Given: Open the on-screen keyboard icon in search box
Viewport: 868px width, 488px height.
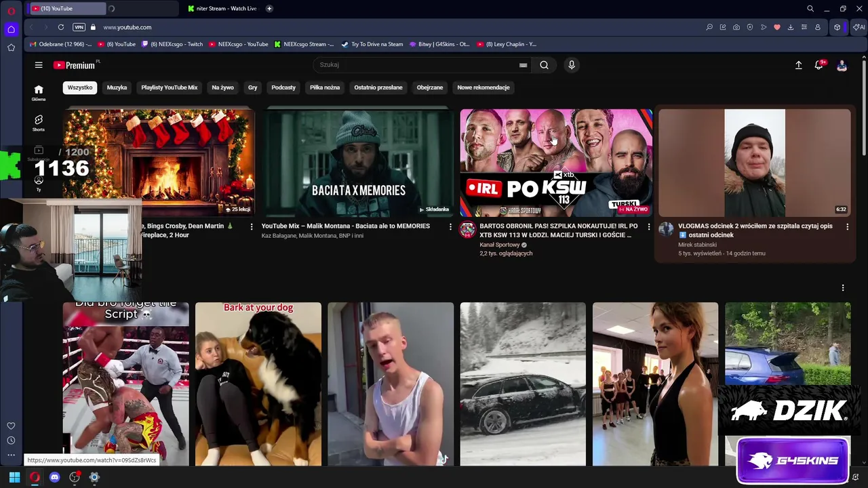Looking at the screenshot, I should 523,65.
